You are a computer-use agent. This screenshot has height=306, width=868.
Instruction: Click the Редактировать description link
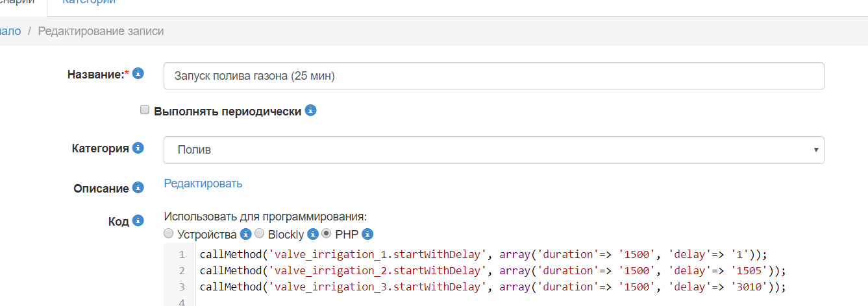203,183
